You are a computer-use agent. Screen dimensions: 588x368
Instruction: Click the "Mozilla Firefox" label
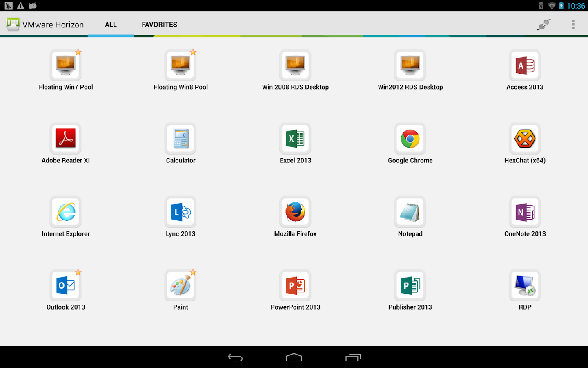(295, 234)
